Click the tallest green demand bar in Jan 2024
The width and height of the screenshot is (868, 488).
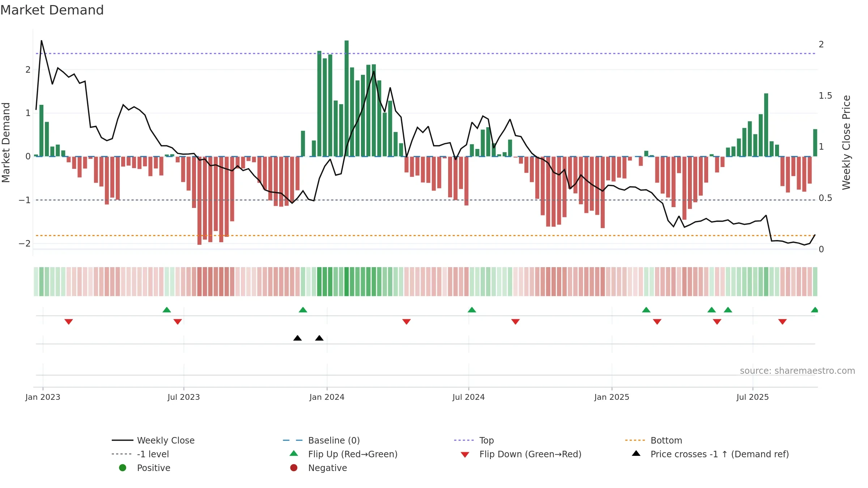coord(346,98)
